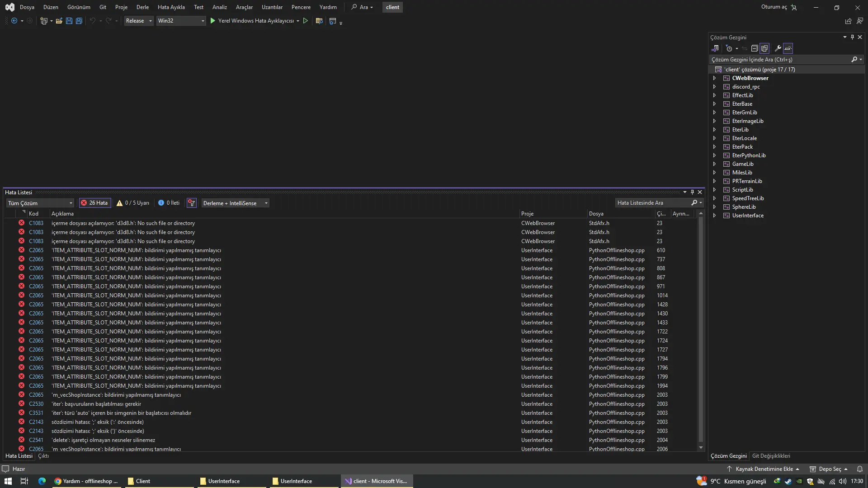Toggle the 0 İleti messages filter
868x488 pixels.
(169, 203)
